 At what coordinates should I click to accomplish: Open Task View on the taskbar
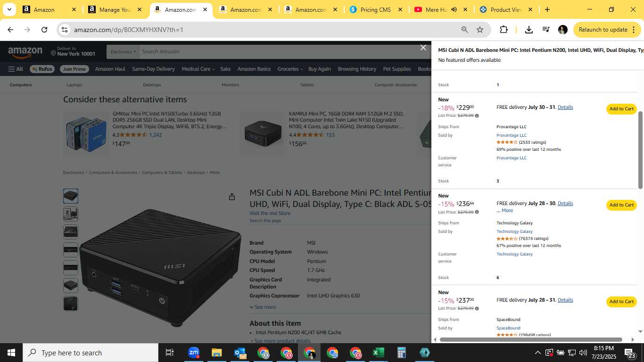[170, 353]
